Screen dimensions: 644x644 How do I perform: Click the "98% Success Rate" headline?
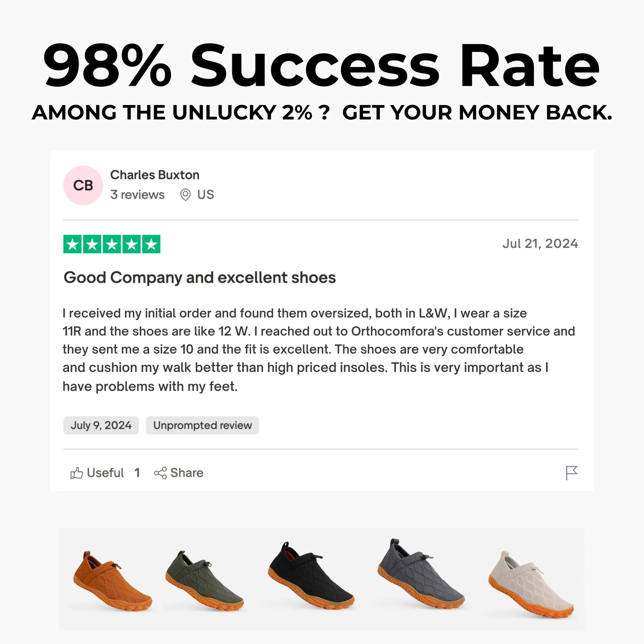[x=321, y=66]
